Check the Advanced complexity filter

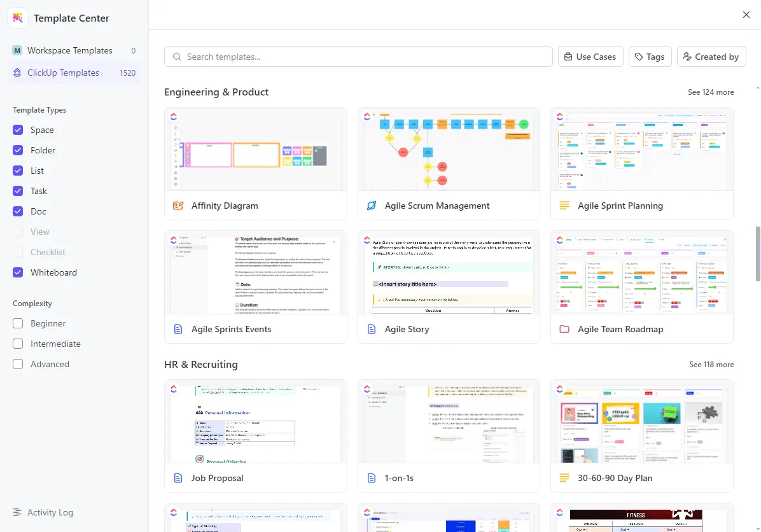[18, 364]
